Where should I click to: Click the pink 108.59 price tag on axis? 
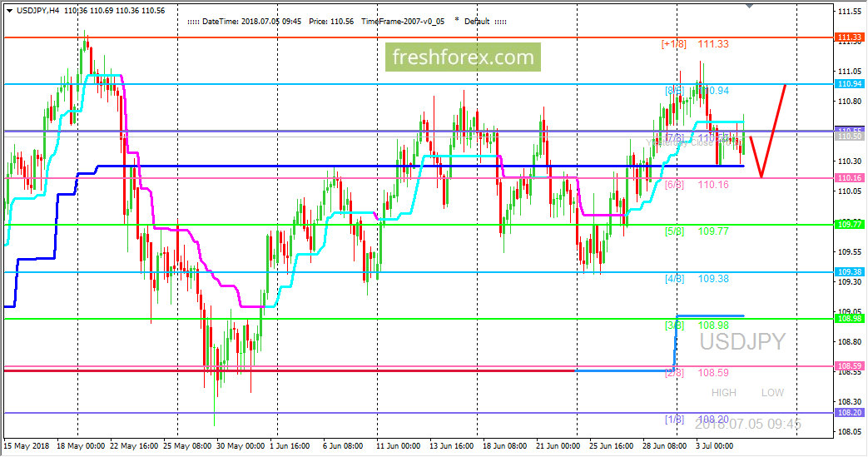[849, 366]
